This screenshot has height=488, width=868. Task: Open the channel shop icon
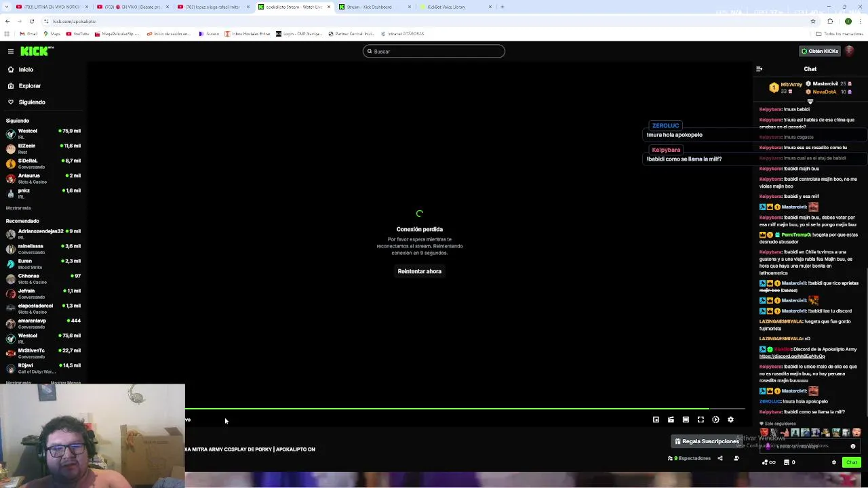point(786,462)
